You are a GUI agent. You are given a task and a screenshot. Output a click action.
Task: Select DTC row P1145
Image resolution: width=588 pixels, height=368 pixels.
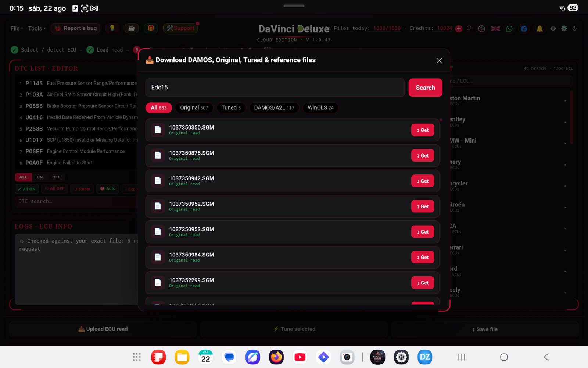tap(78, 84)
